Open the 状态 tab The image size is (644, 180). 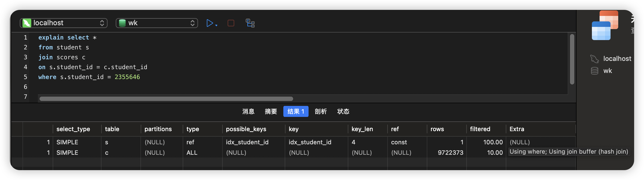pyautogui.click(x=343, y=111)
